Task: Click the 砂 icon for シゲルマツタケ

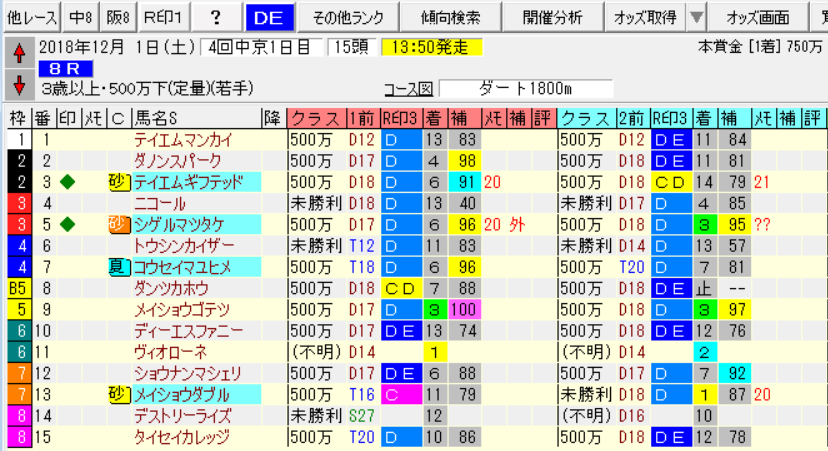Action: pos(119,224)
